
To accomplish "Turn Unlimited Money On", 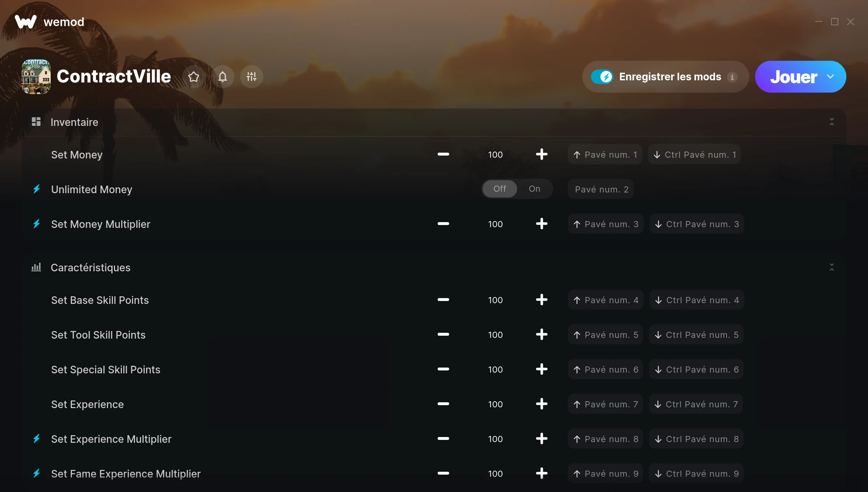I will point(535,189).
